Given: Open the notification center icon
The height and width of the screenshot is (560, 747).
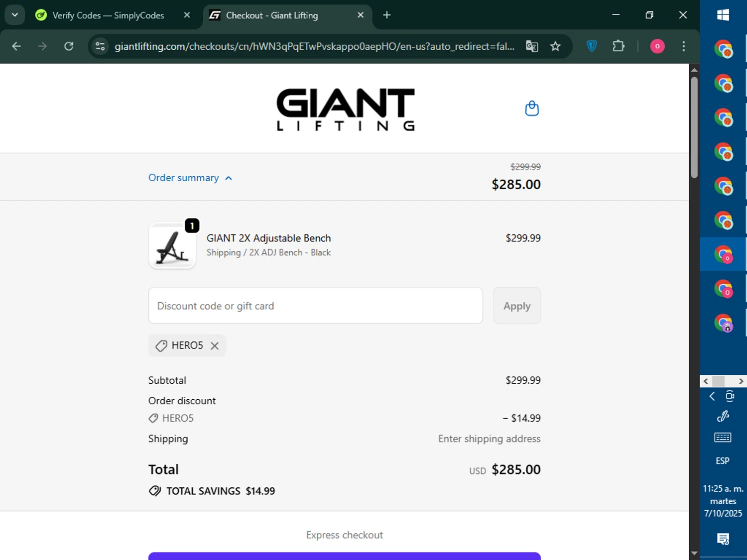Looking at the screenshot, I should pyautogui.click(x=723, y=539).
